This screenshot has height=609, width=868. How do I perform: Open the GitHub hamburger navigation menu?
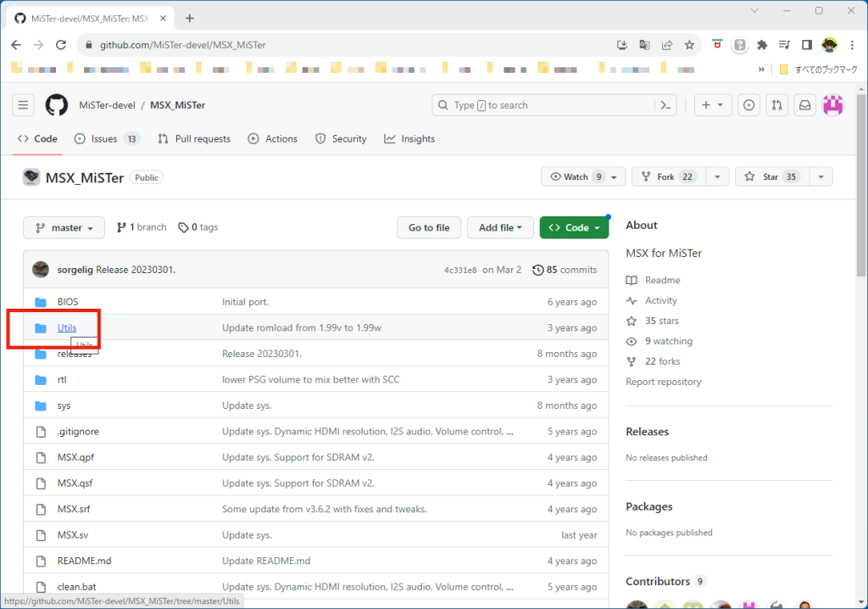click(x=23, y=105)
